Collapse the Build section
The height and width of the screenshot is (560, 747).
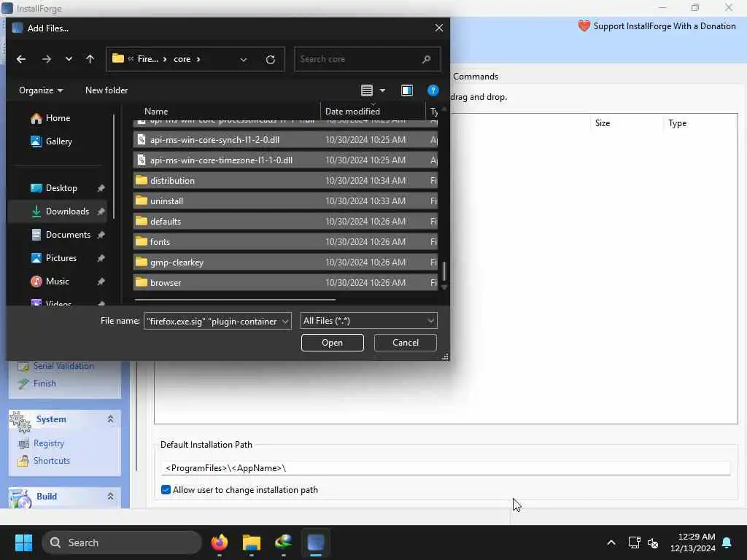coord(111,496)
